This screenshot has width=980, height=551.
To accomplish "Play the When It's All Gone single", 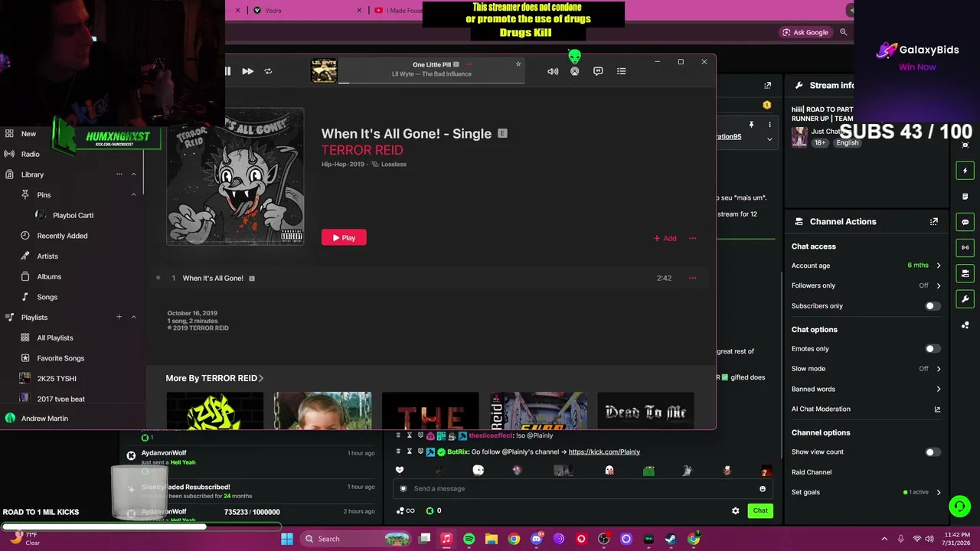I will (344, 237).
